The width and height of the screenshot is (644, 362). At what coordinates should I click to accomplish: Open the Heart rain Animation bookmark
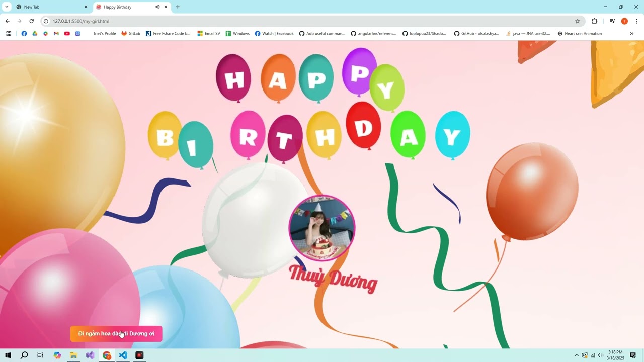click(580, 34)
